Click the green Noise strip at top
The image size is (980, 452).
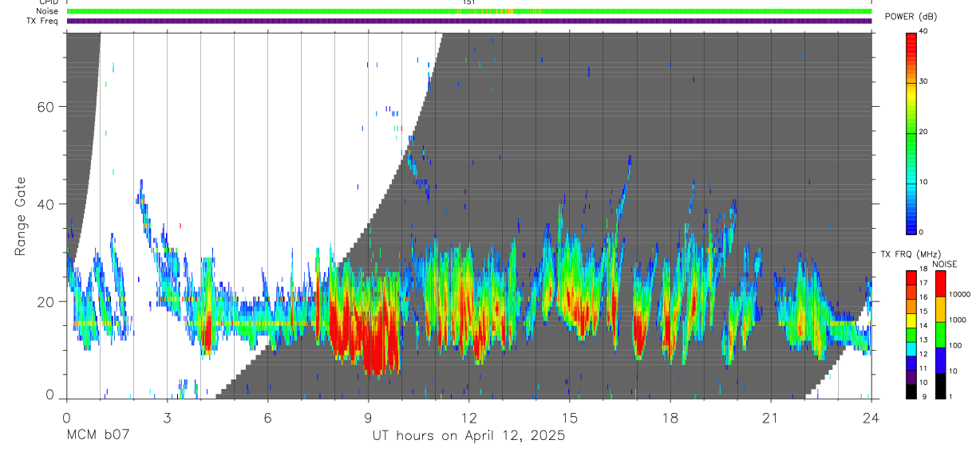(468, 11)
